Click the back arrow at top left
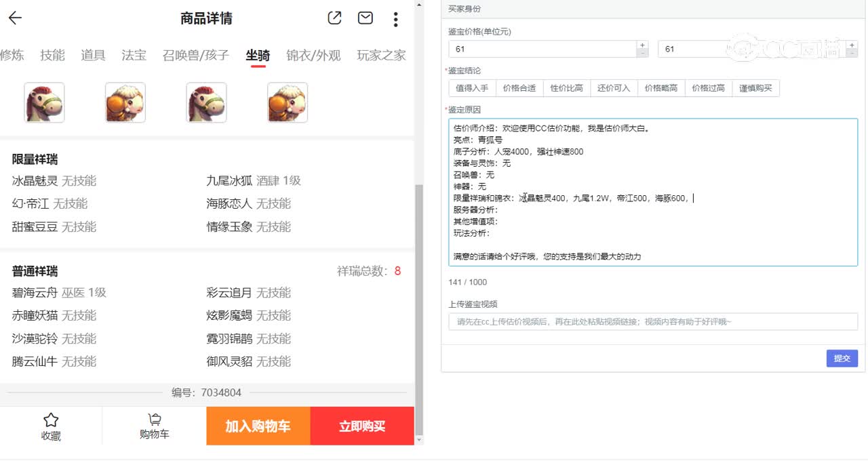 tap(15, 18)
